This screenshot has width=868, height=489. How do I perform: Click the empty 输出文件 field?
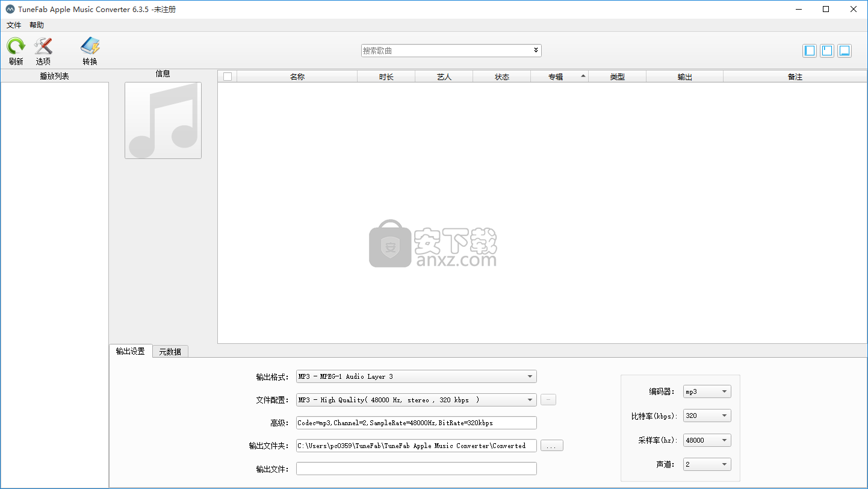[x=416, y=469]
